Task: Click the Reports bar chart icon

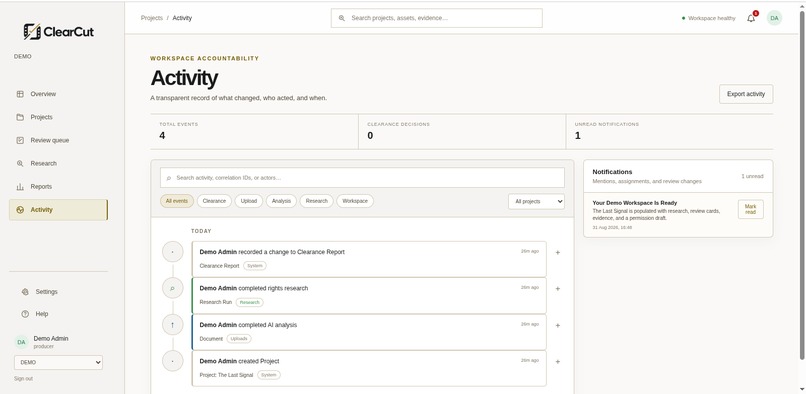Action: [x=20, y=187]
